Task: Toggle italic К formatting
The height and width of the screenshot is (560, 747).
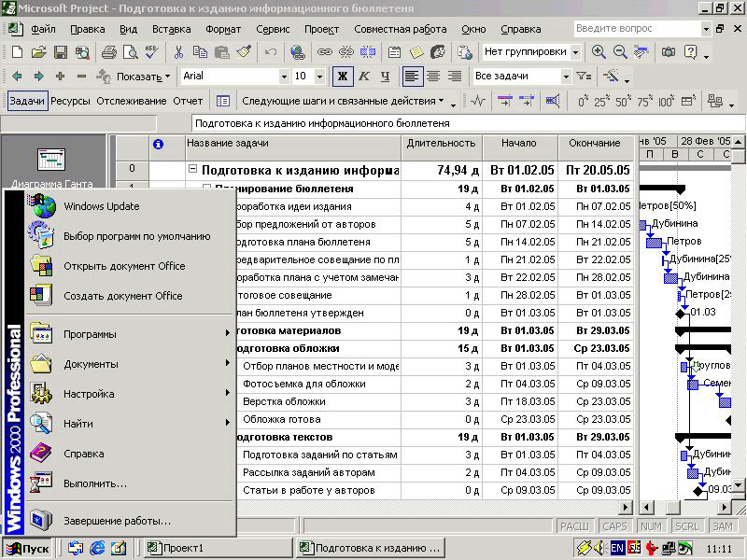Action: (x=364, y=77)
